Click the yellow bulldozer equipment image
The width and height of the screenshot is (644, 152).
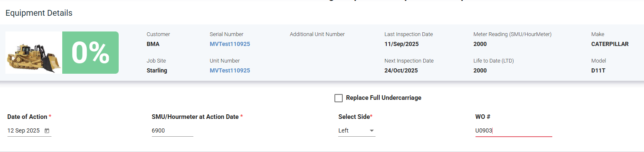click(34, 53)
